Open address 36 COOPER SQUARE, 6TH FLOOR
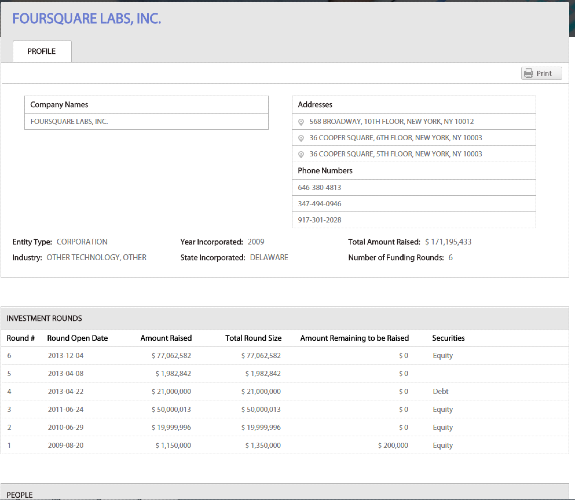The image size is (575, 500). pos(396,138)
